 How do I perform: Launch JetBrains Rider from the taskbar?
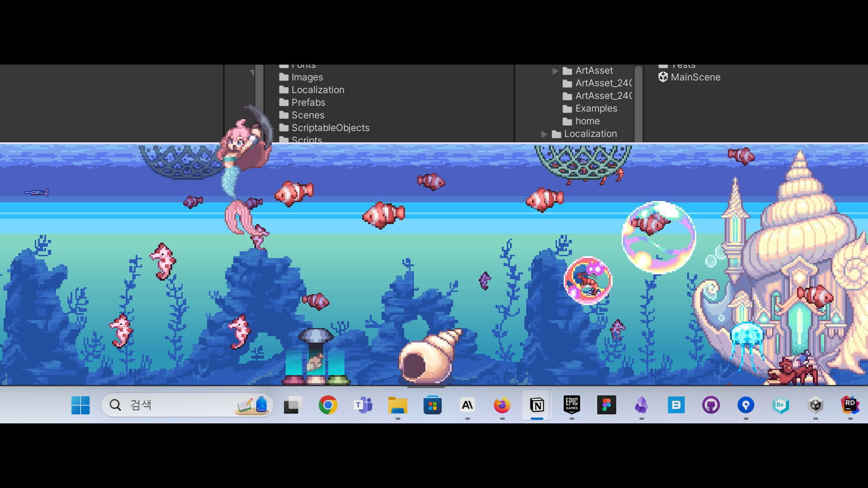click(x=849, y=405)
